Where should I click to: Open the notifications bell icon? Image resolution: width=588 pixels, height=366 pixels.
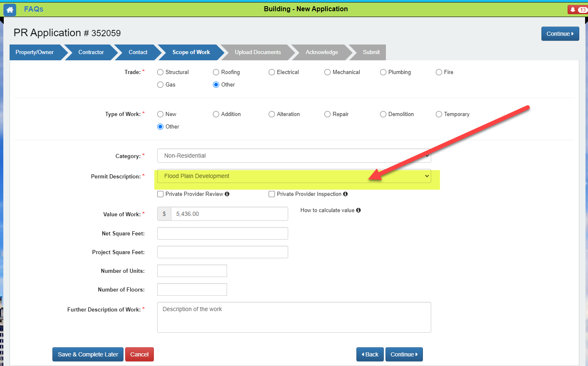[573, 10]
